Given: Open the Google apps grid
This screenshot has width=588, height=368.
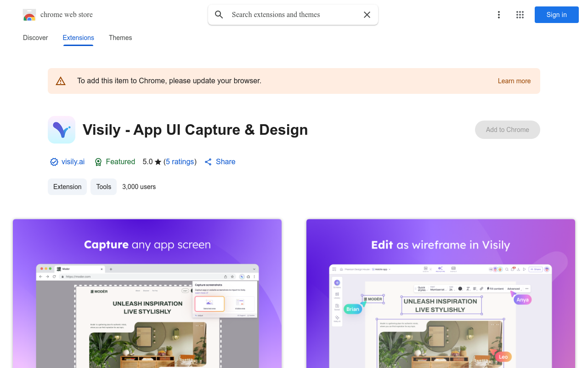Looking at the screenshot, I should tap(520, 15).
